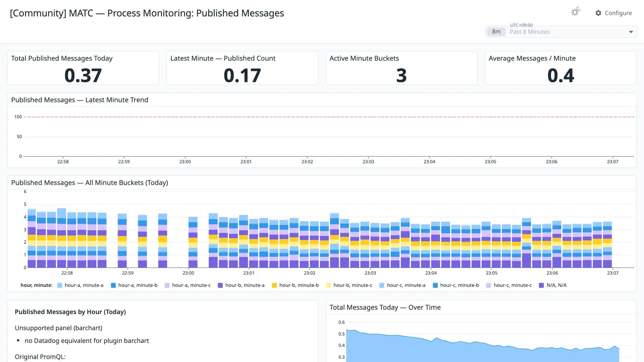Click the hour-c, minute-b legend swatch
The width and height of the screenshot is (644, 362).
click(435, 285)
